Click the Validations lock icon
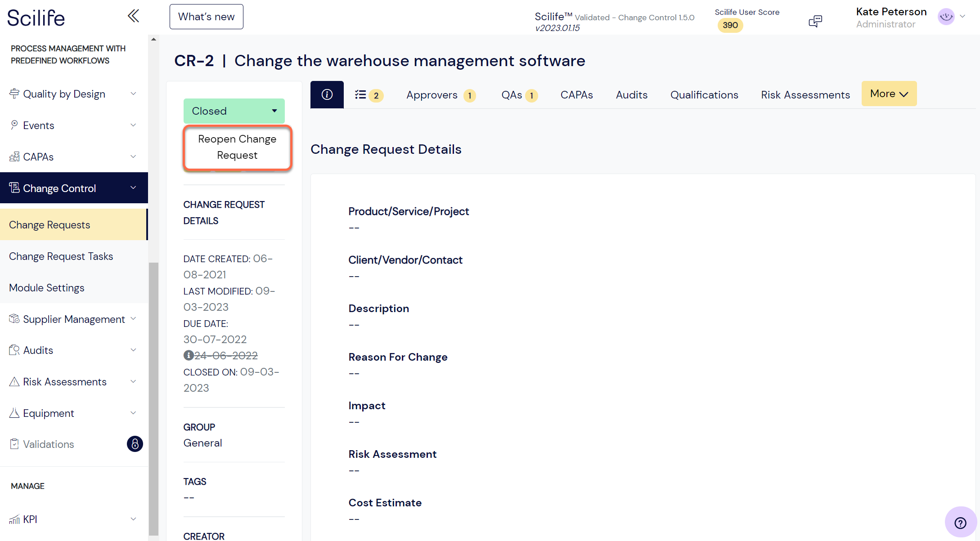Image resolution: width=980 pixels, height=541 pixels. click(135, 444)
